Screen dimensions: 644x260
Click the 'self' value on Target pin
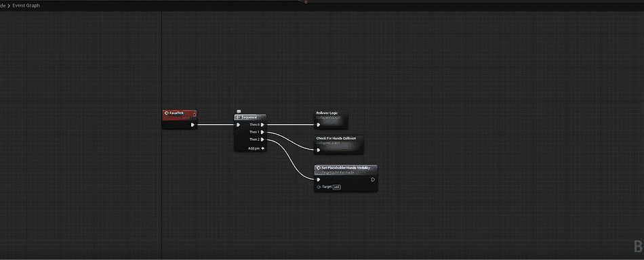tap(336, 187)
